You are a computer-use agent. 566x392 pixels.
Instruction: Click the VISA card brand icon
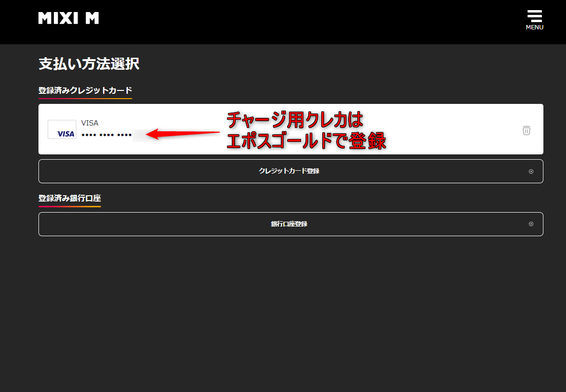pyautogui.click(x=62, y=129)
